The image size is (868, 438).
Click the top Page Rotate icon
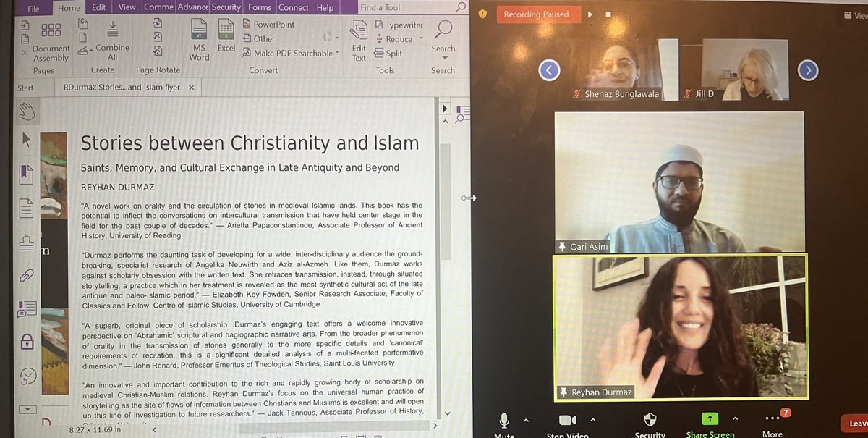(157, 22)
